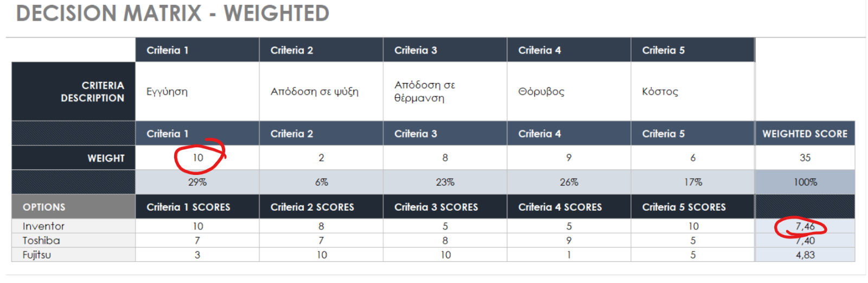Image resolution: width=868 pixels, height=283 pixels.
Task: Select Inventor's weighted score 7,46
Action: coord(805,226)
